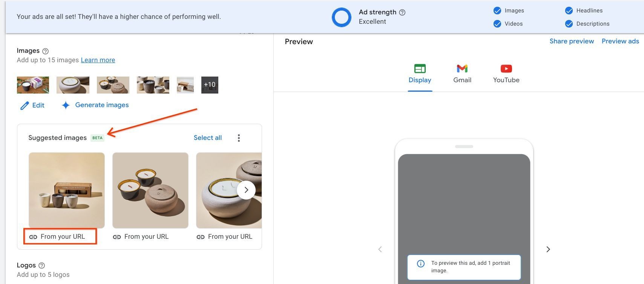Select the large white-wax candle suggested image
This screenshot has width=644, height=284.
pos(229,190)
